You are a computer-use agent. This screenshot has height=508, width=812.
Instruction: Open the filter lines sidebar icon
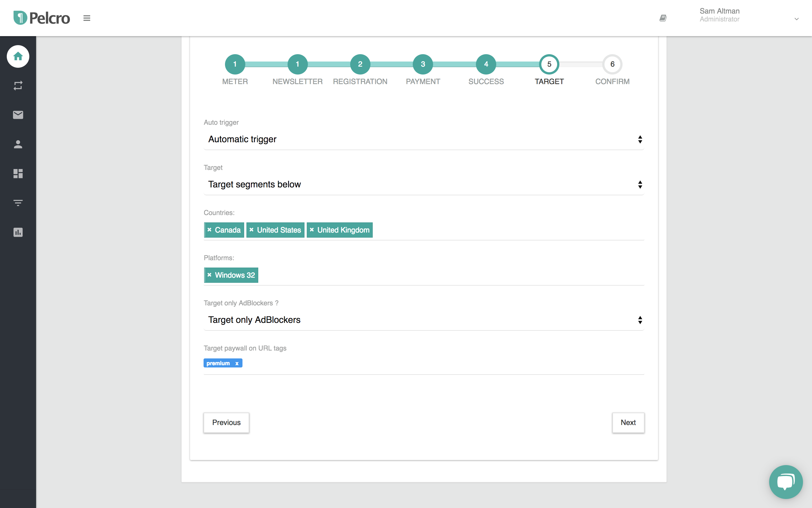(18, 203)
